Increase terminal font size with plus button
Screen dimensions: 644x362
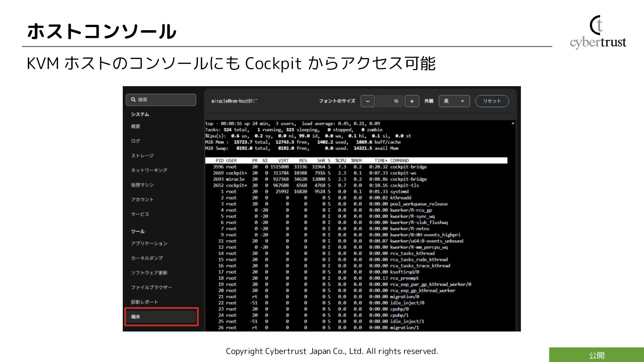click(412, 101)
